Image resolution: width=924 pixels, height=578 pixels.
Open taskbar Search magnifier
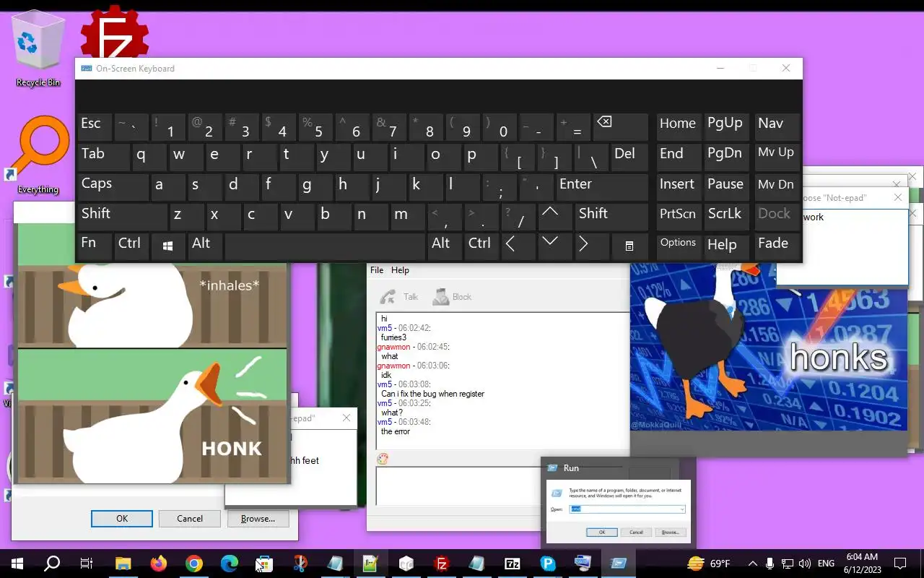coord(52,564)
